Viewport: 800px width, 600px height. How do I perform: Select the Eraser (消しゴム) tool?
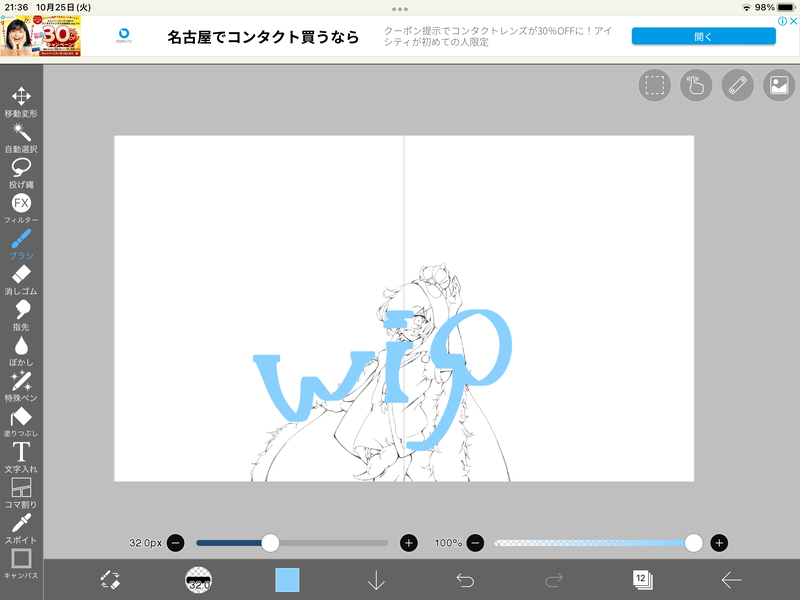coord(21,280)
